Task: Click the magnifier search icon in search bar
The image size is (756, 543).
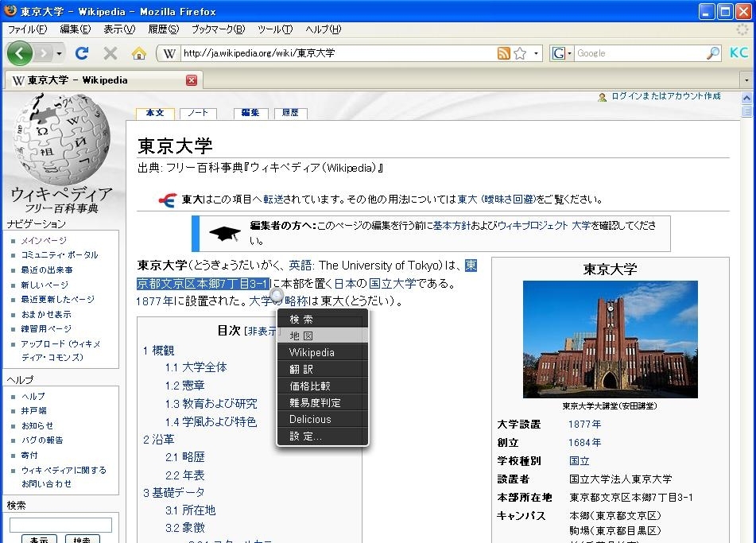Action: pos(712,53)
